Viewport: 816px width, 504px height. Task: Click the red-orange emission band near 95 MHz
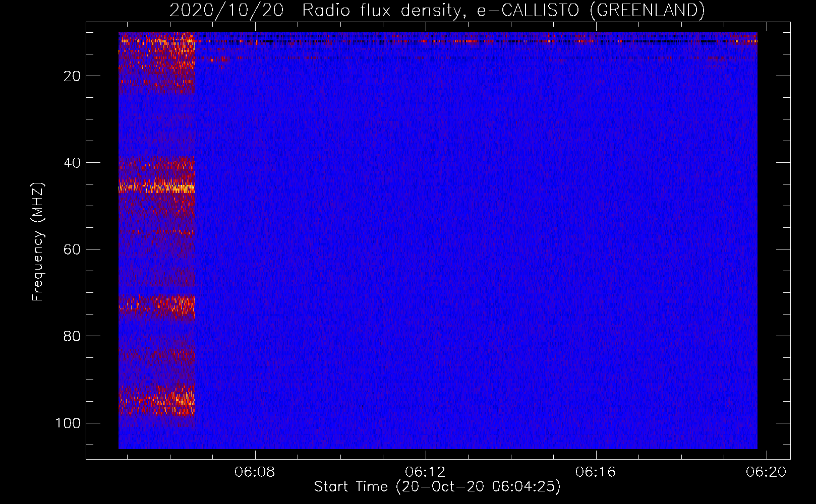tap(156, 400)
